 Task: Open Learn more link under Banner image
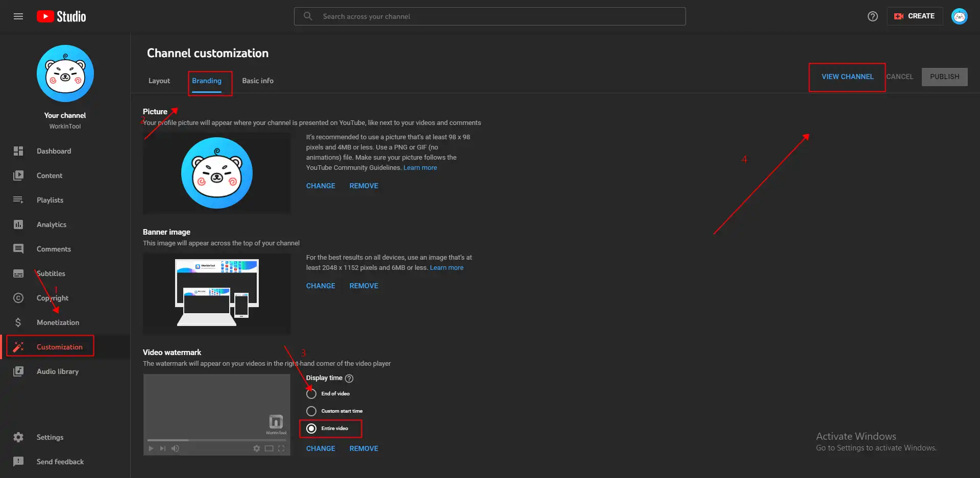pos(447,268)
